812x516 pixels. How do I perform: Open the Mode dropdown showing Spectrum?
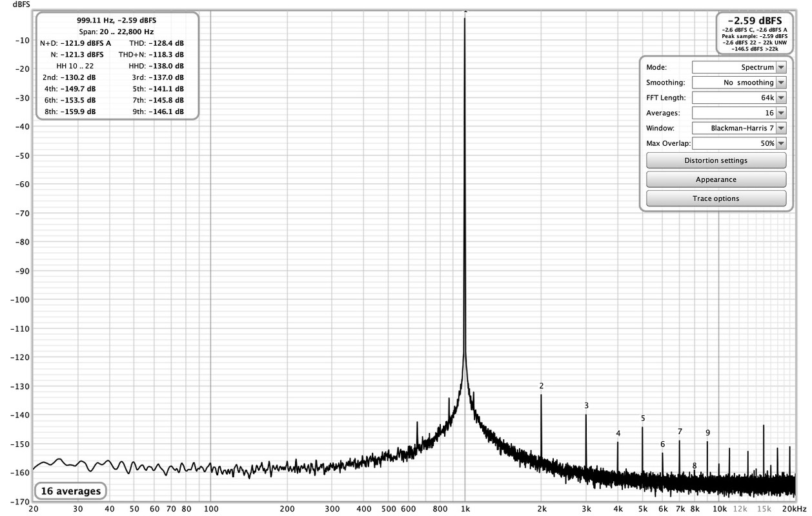(739, 67)
